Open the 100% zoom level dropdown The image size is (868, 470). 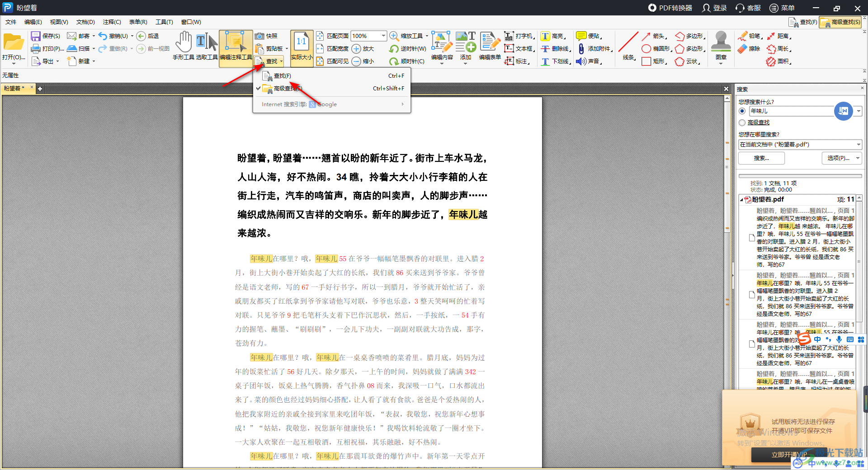click(x=383, y=36)
